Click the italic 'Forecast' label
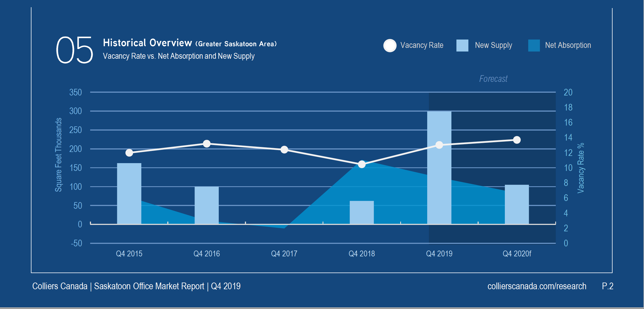The image size is (644, 309). pyautogui.click(x=493, y=79)
